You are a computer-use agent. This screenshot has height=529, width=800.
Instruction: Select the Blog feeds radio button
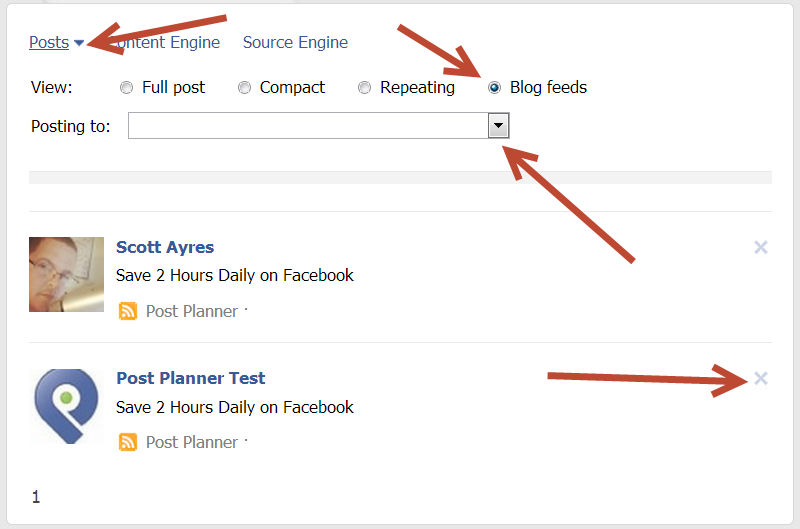(494, 88)
